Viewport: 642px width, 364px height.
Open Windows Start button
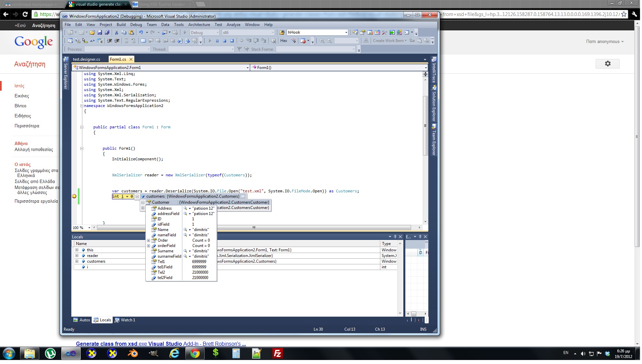(9, 353)
